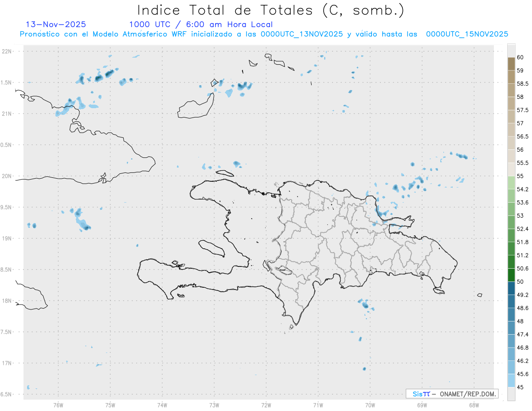Click the '45' colorbar value

[520, 387]
